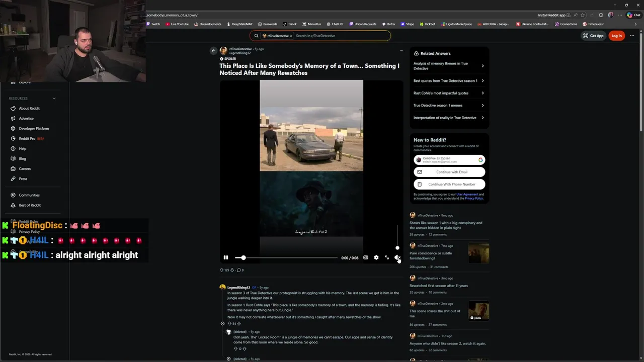Open Rust Cohle's most impactful quotes
The height and width of the screenshot is (362, 644).
click(449, 93)
